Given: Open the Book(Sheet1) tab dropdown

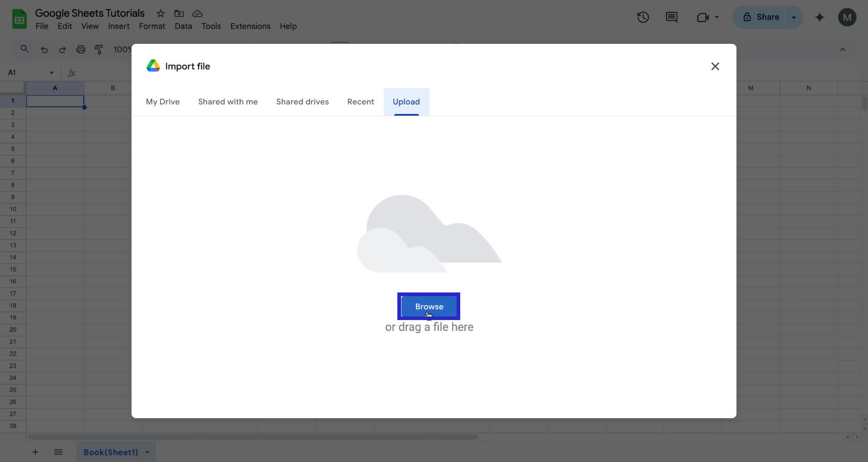Looking at the screenshot, I should [147, 452].
